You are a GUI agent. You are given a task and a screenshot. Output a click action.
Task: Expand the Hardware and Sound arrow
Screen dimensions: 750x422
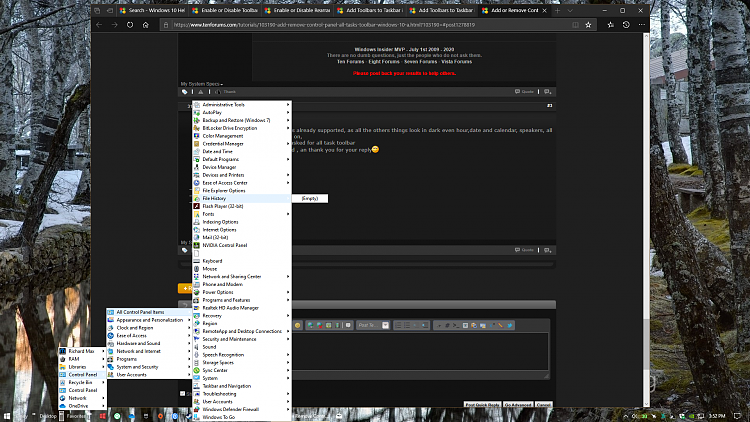[189, 344]
